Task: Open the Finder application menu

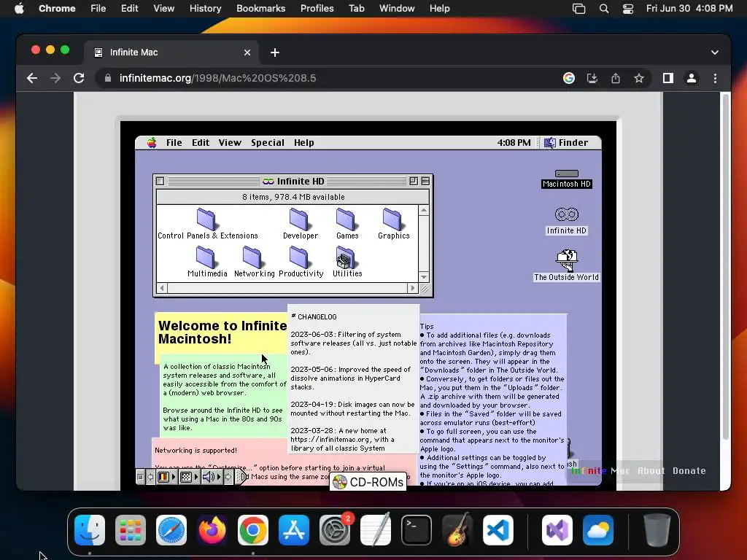Action: click(566, 142)
